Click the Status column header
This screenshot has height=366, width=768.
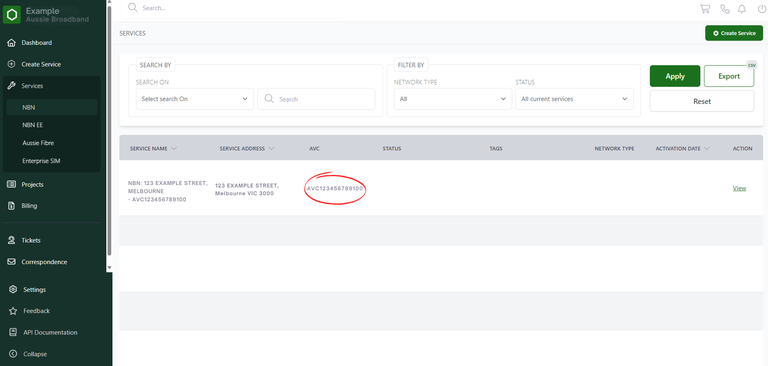click(x=392, y=148)
